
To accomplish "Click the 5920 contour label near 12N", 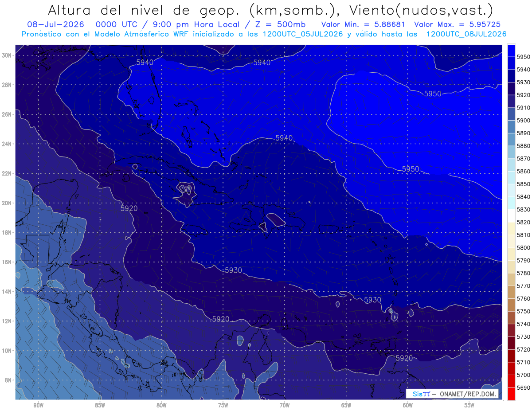I will tap(221, 319).
